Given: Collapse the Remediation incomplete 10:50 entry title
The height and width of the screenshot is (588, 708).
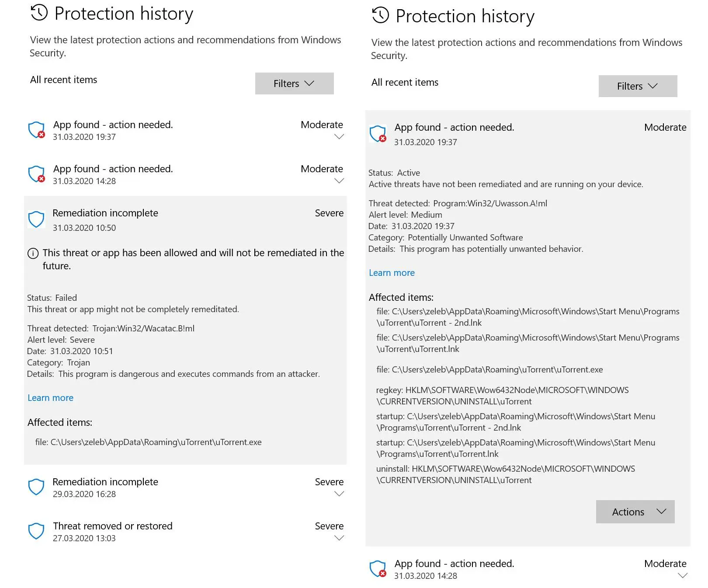Looking at the screenshot, I should 105,213.
